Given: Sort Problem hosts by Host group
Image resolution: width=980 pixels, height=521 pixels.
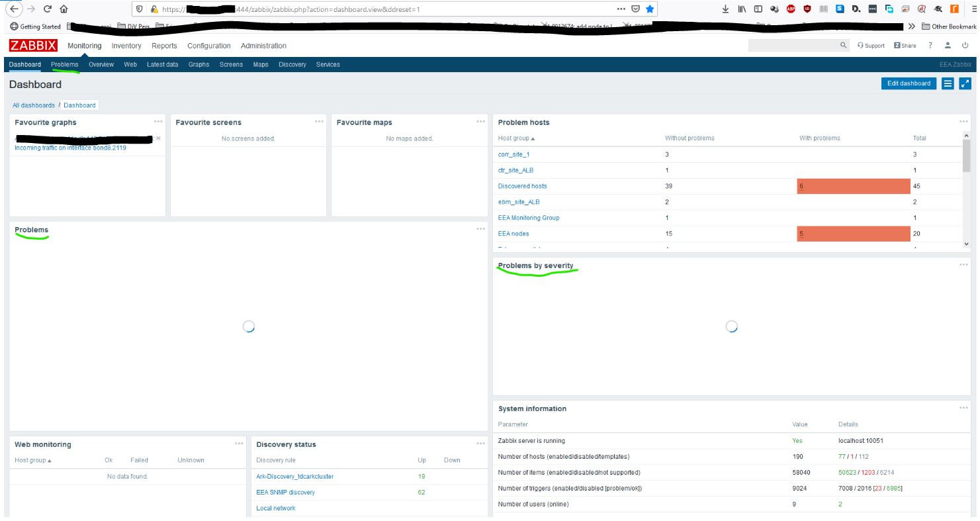Looking at the screenshot, I should [x=516, y=138].
